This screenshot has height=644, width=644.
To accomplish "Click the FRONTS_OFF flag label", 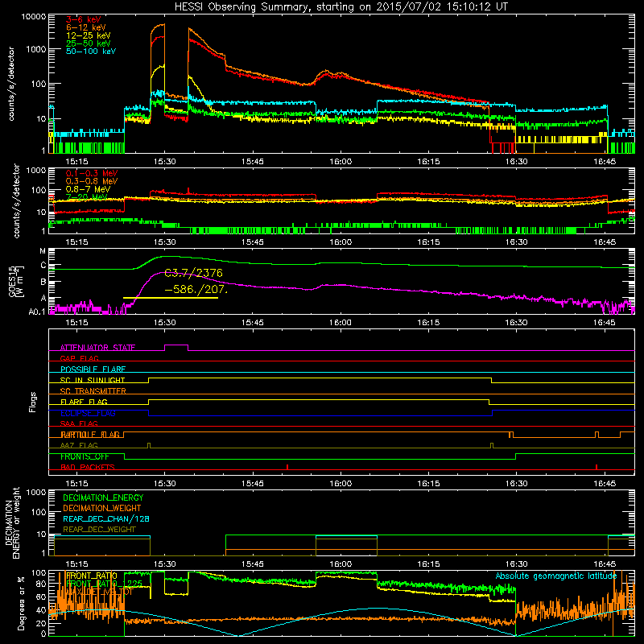I will pyautogui.click(x=85, y=456).
